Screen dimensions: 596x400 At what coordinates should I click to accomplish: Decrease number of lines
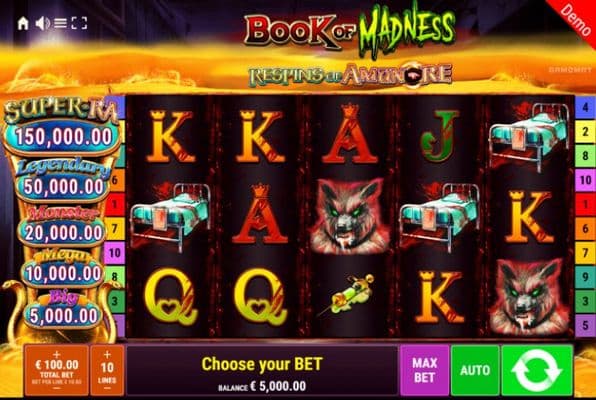107,388
